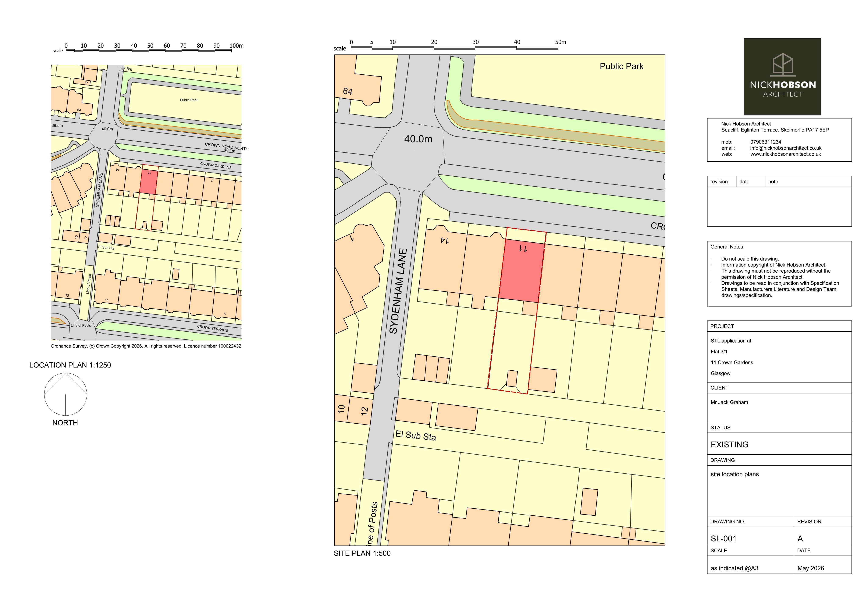Click the 'note' column header in the revision table
Viewport: 868px width, 614px height.
pyautogui.click(x=773, y=181)
